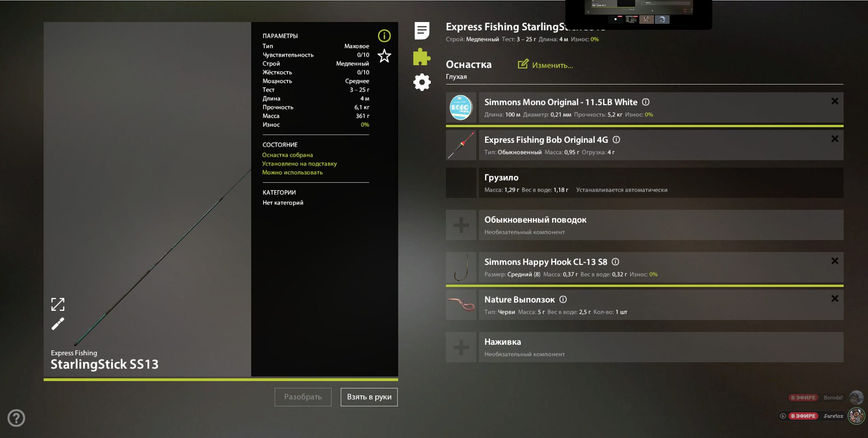This screenshot has height=438, width=868.
Task: Click the Масса 361 г parameter row
Action: click(x=316, y=116)
